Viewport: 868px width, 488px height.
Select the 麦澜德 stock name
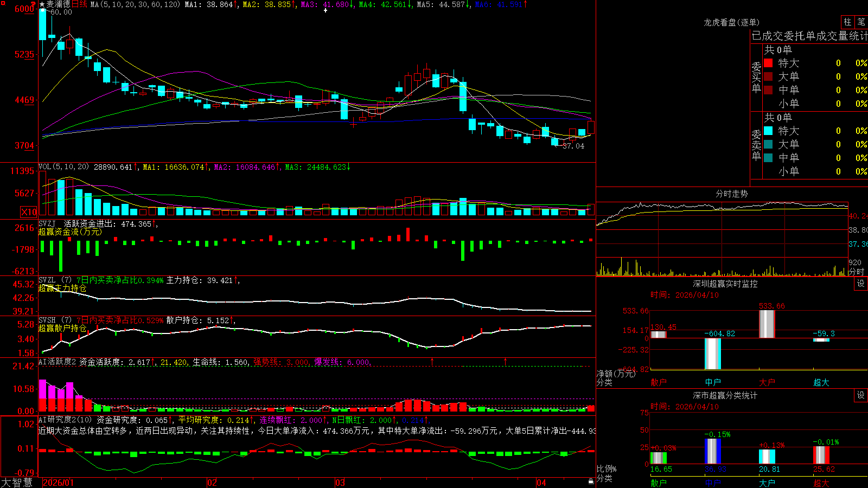(x=58, y=4)
